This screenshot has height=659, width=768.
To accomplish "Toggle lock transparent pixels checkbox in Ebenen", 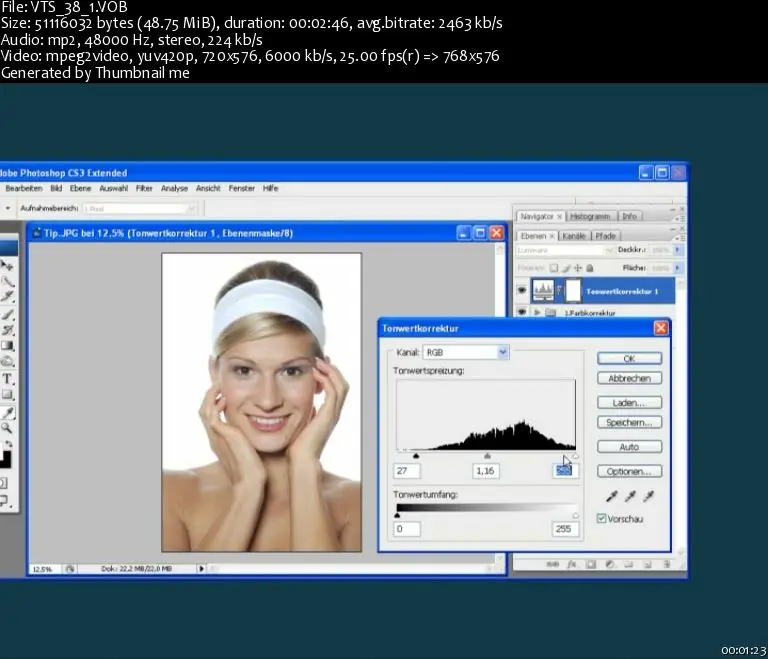I will [553, 268].
